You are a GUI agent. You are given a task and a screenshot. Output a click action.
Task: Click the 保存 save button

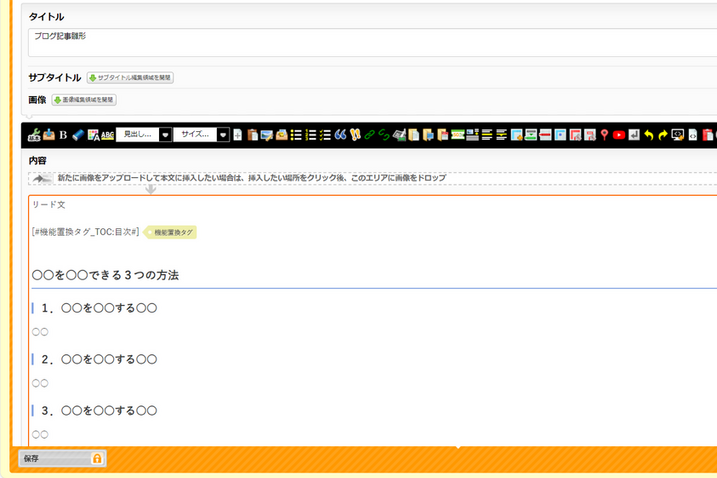(52, 459)
